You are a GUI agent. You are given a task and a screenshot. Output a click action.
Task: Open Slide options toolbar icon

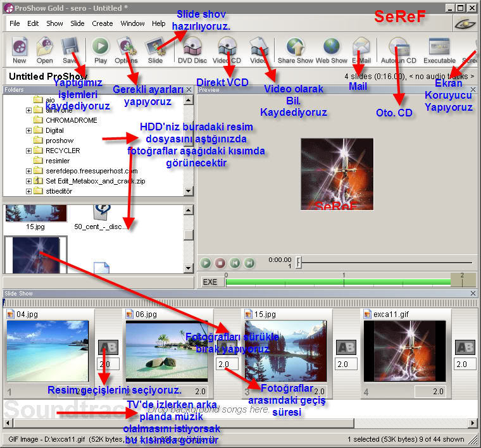(x=155, y=50)
